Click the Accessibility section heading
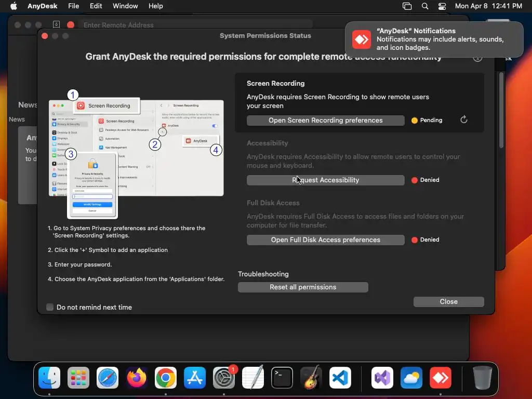This screenshot has width=532, height=399. coord(268,143)
